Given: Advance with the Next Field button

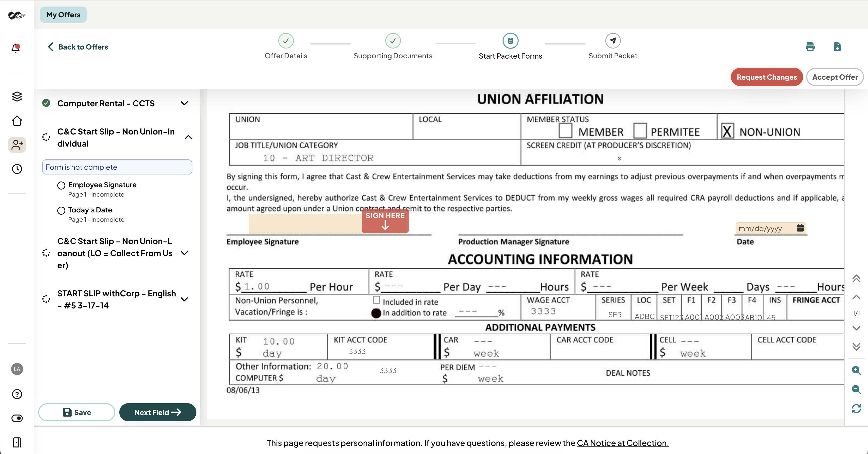Looking at the screenshot, I should (158, 412).
